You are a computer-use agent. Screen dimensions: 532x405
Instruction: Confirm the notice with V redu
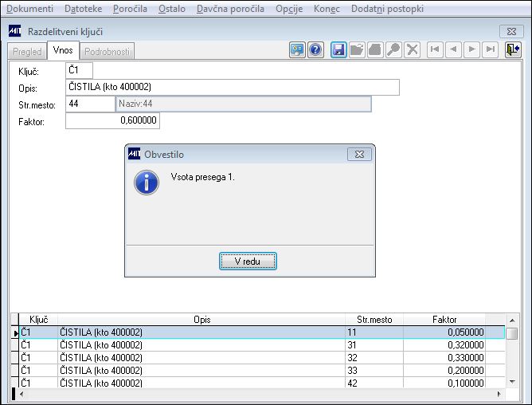[x=248, y=261]
